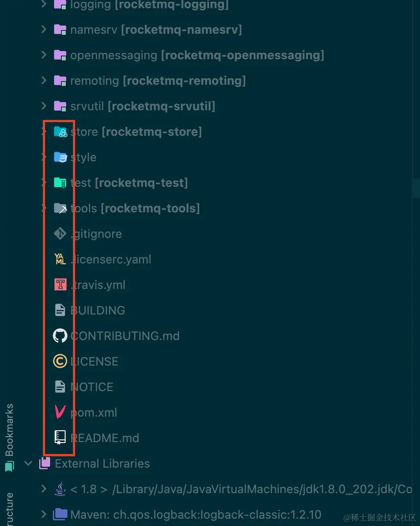Select the NOTICE file in tree
Screen dimensions: 420x526
pyautogui.click(x=92, y=387)
